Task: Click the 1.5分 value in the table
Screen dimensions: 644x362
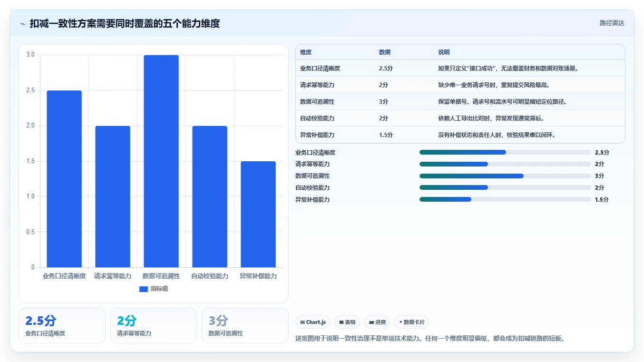Action: pyautogui.click(x=386, y=135)
